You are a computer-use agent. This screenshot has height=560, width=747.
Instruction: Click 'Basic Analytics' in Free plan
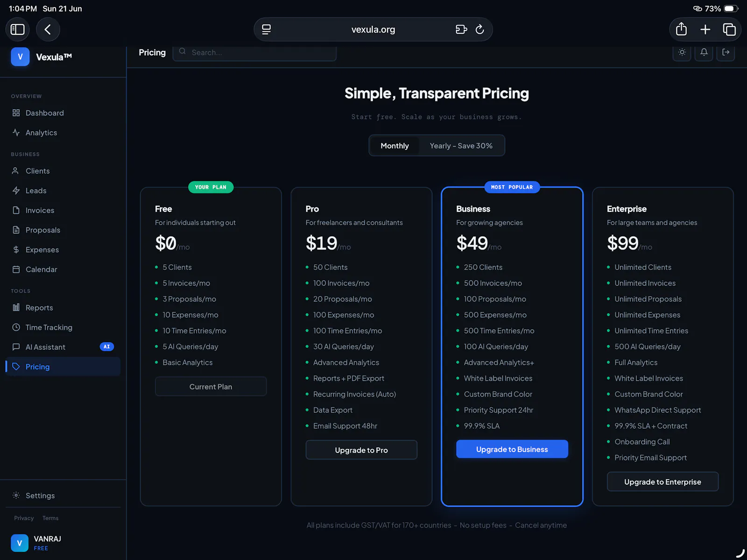click(187, 362)
